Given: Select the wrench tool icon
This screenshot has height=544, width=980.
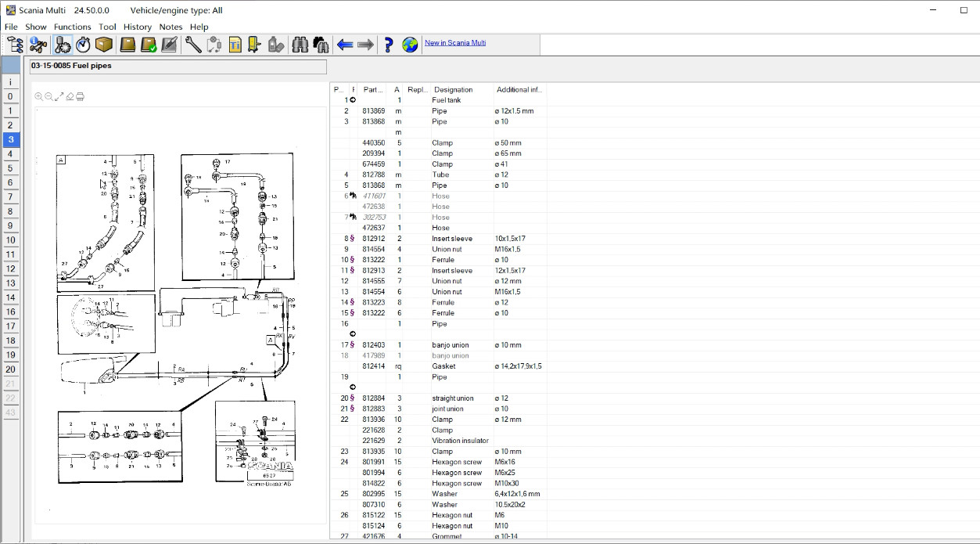Looking at the screenshot, I should click(192, 45).
